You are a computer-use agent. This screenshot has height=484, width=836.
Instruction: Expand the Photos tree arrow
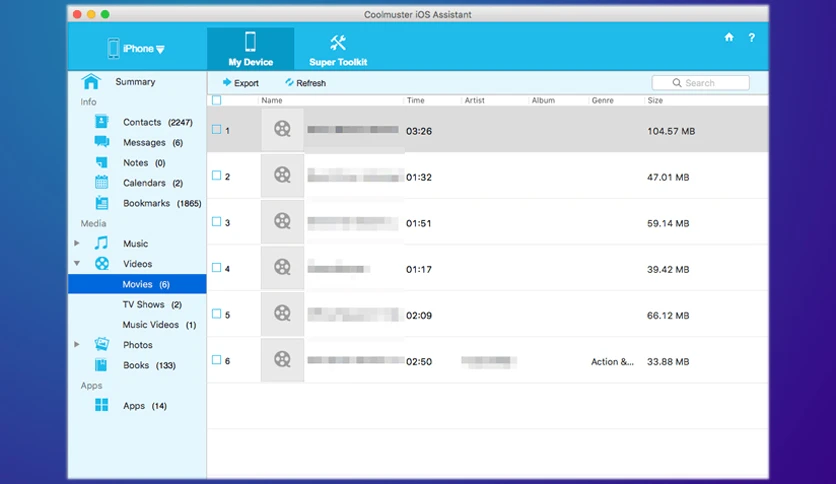point(77,344)
